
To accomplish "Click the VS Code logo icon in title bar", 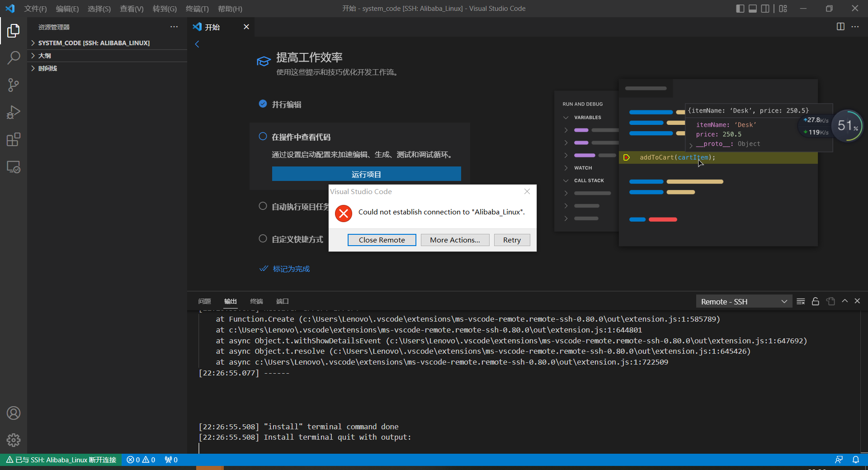I will coord(10,9).
